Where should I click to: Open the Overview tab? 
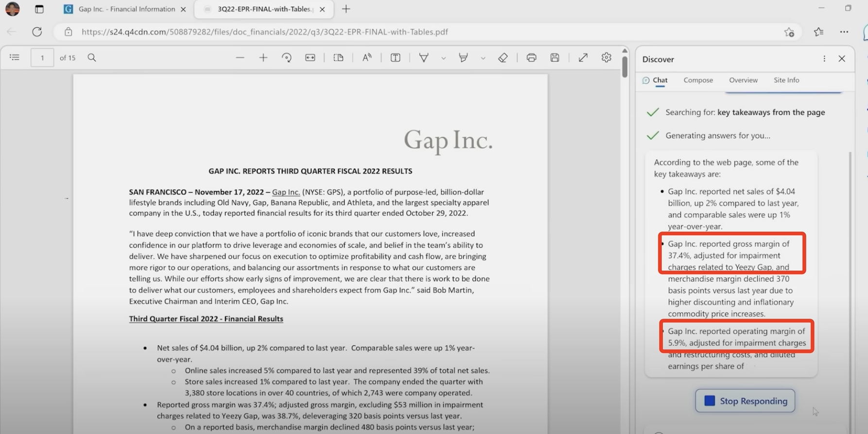[x=743, y=80]
